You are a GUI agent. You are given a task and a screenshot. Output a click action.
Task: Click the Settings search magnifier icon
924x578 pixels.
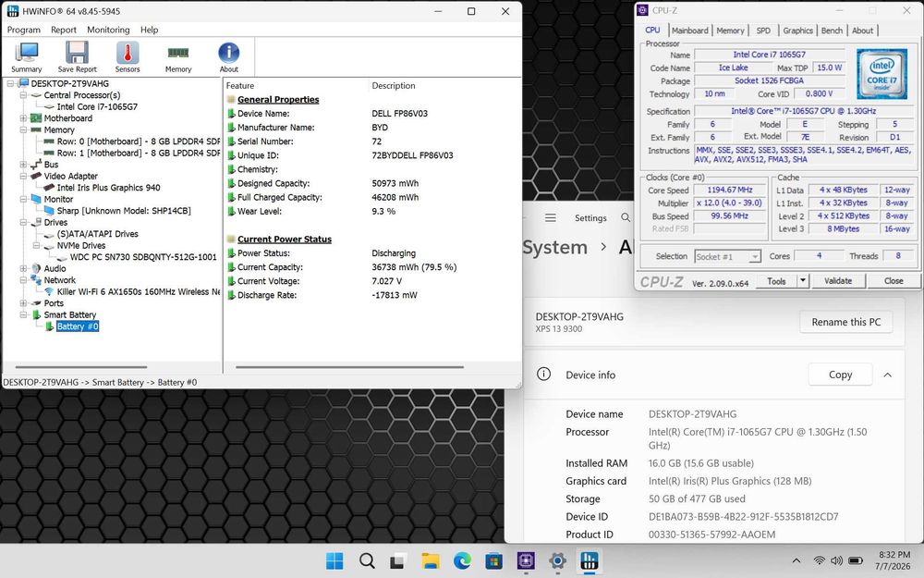626,217
